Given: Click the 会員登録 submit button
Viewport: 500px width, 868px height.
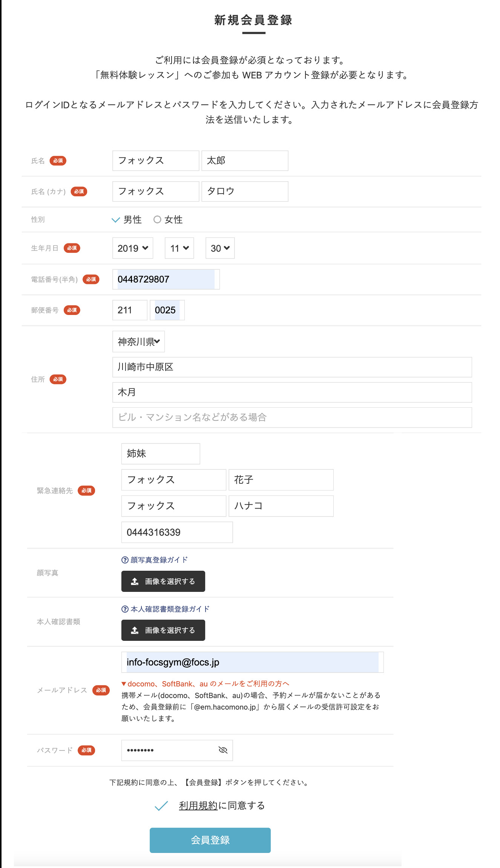Looking at the screenshot, I should (210, 840).
